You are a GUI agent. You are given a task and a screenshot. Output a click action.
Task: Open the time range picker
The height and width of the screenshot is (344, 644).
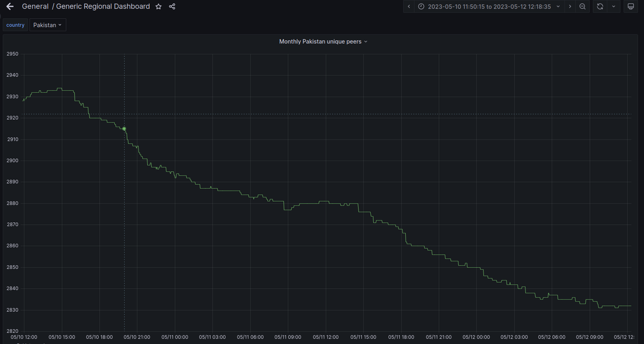pos(489,6)
